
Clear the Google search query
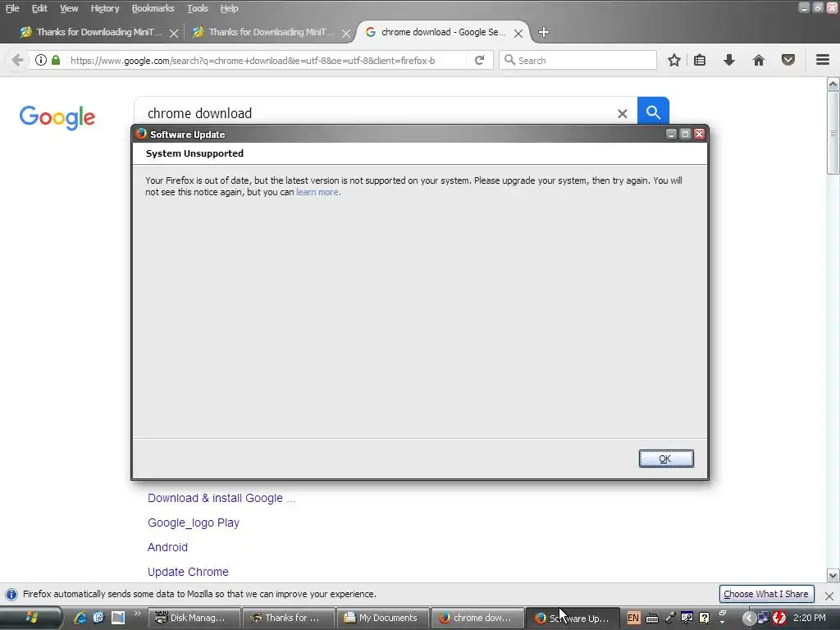(x=622, y=113)
